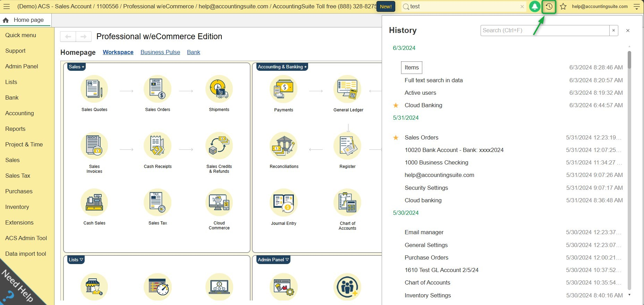644x305 pixels.
Task: Open Favorites star icon in top bar
Action: coord(563,7)
